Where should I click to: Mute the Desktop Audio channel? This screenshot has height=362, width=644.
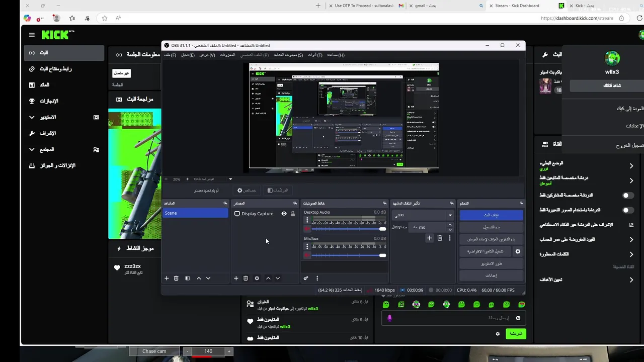coord(307,229)
